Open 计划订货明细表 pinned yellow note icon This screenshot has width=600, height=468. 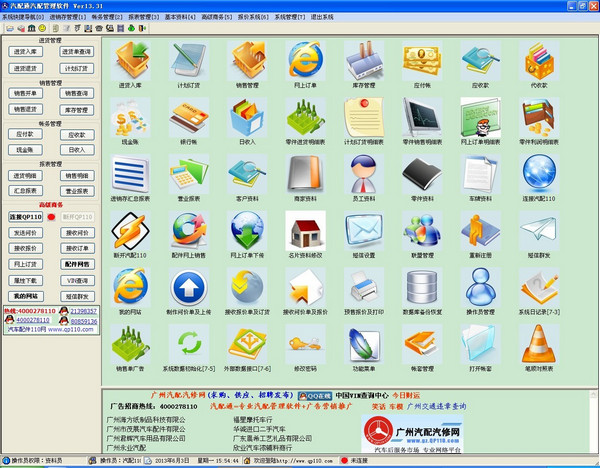(364, 117)
